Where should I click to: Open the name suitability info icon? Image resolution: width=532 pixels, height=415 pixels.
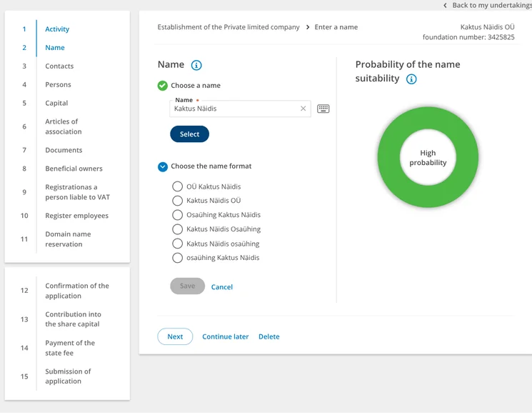coord(411,79)
